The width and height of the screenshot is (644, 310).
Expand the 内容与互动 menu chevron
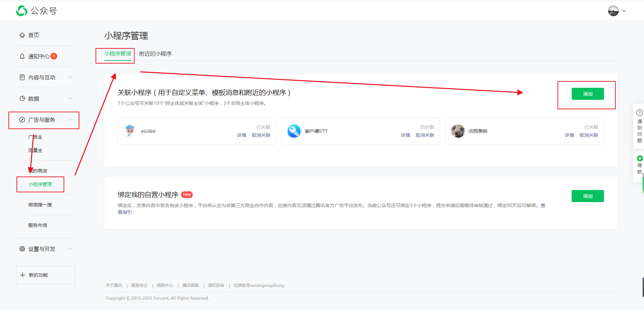coord(70,77)
